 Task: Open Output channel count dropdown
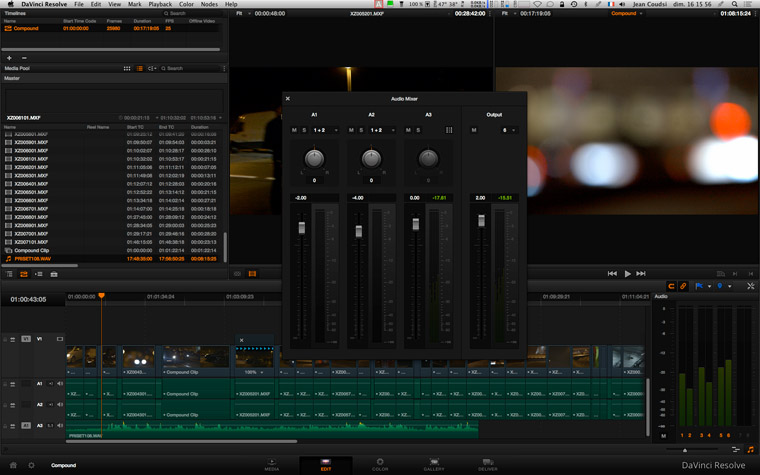click(509, 130)
